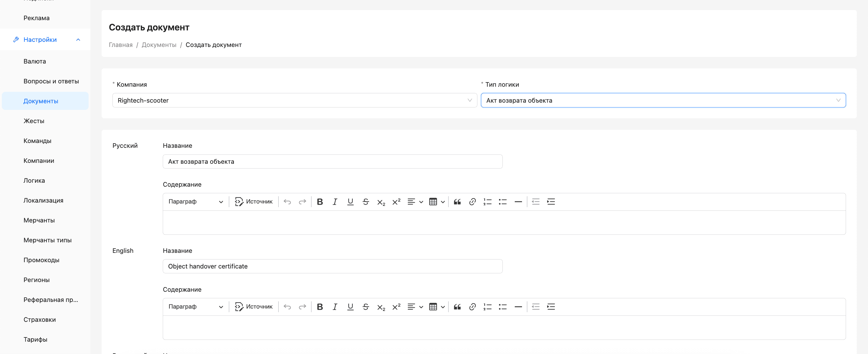Open the Компания dropdown
The image size is (868, 354).
click(x=294, y=100)
